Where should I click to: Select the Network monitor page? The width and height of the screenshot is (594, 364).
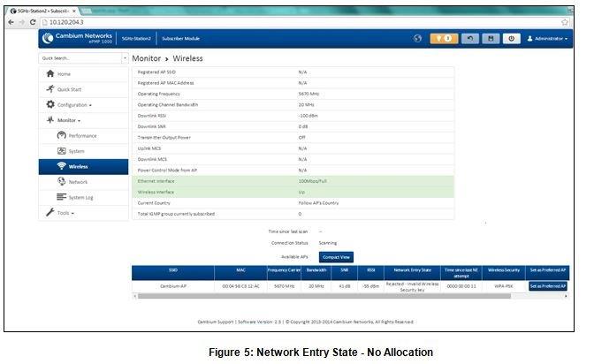pos(78,181)
